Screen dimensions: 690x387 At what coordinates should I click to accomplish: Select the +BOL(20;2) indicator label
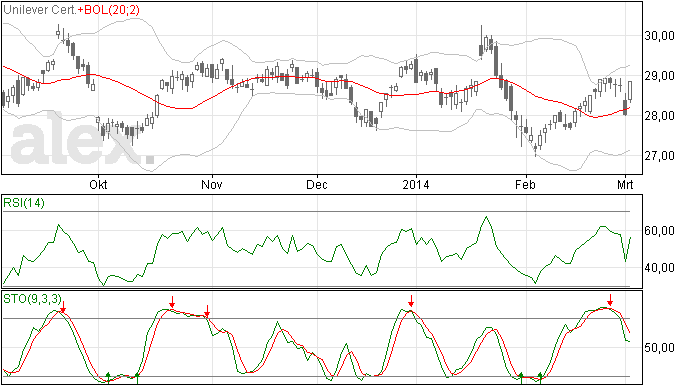click(109, 10)
